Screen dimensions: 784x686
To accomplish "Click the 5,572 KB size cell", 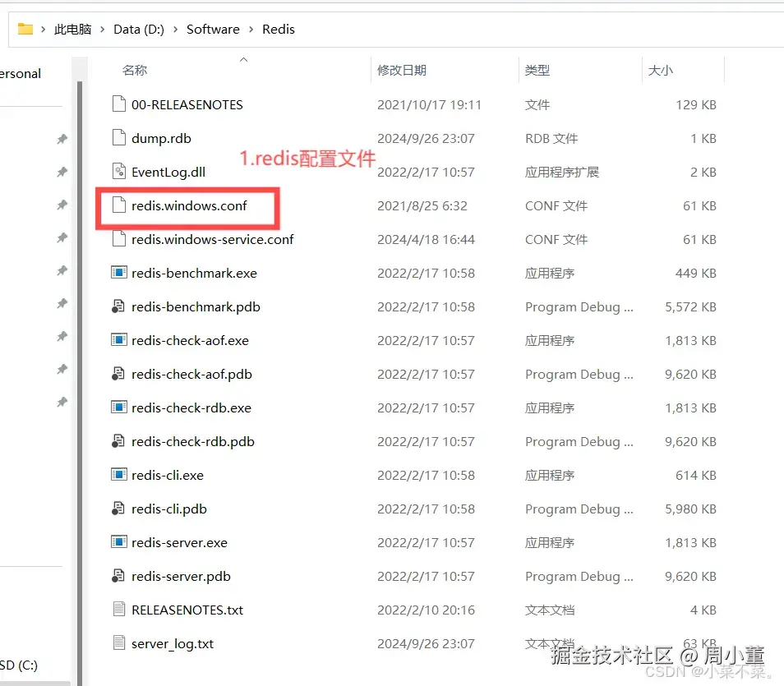I will coord(690,306).
